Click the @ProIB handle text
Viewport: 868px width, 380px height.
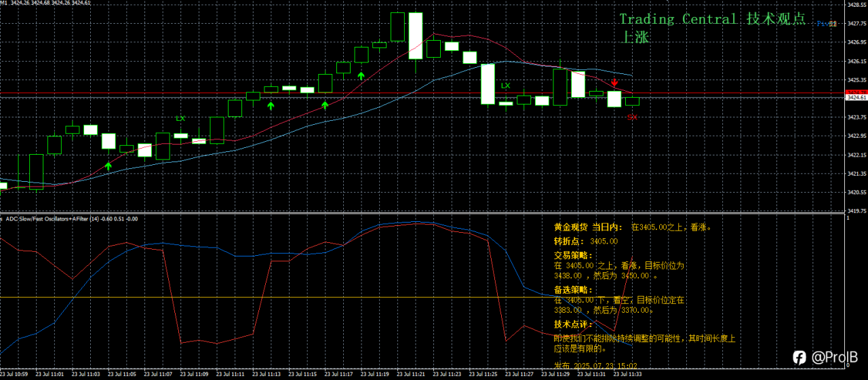[x=835, y=357]
